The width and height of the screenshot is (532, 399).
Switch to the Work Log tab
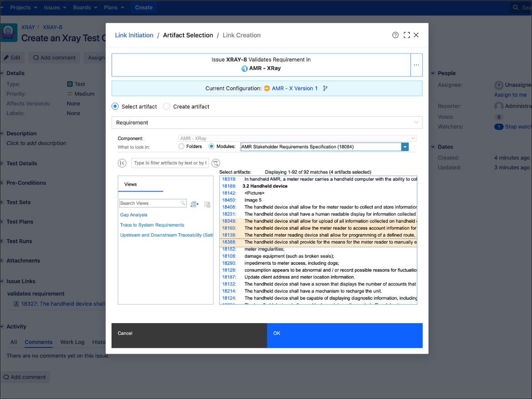coord(72,342)
